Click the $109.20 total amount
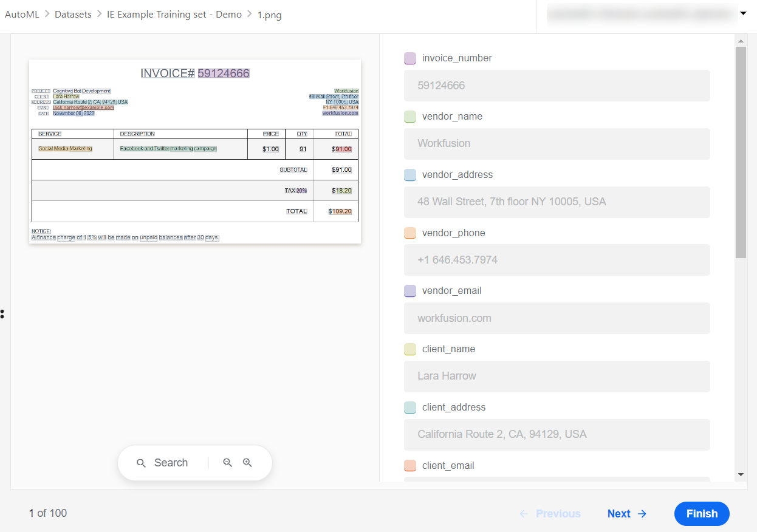This screenshot has width=757, height=532. (x=340, y=211)
